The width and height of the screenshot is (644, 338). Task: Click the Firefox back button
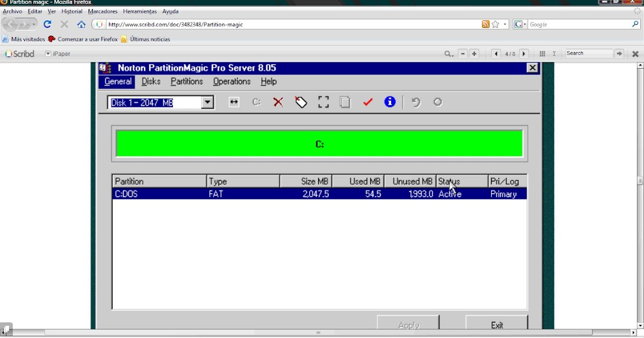(x=10, y=24)
